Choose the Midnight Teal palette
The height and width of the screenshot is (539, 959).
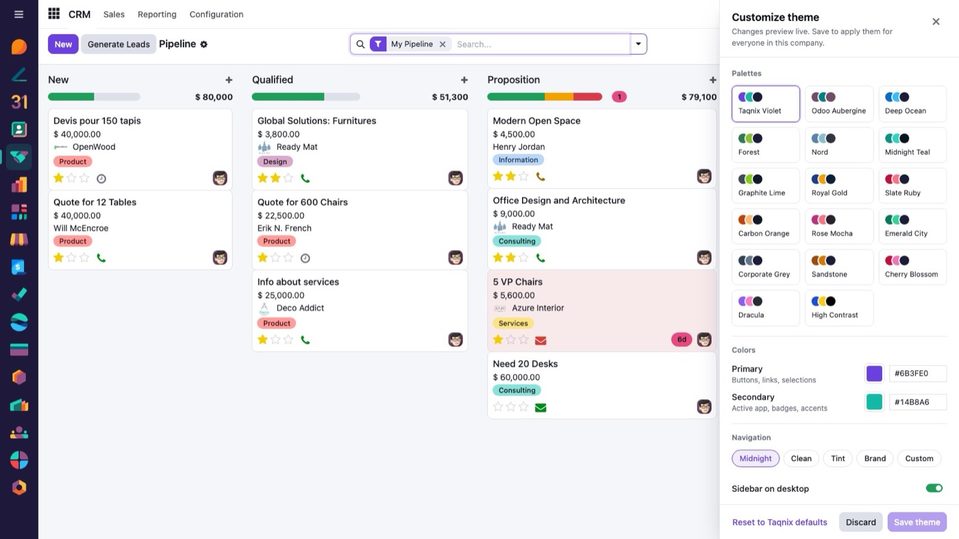click(913, 144)
